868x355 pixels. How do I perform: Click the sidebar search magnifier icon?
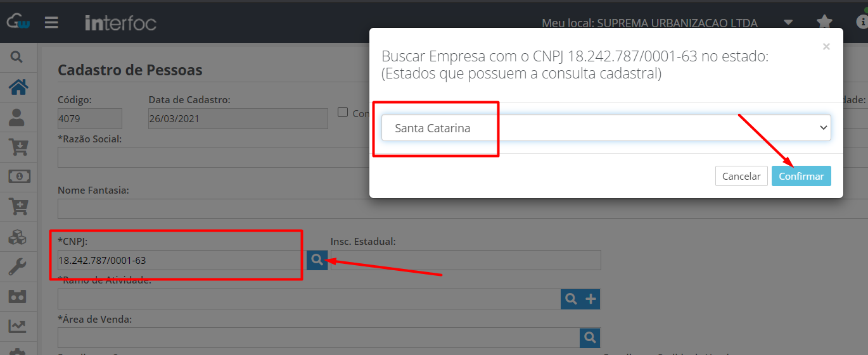pos(17,58)
